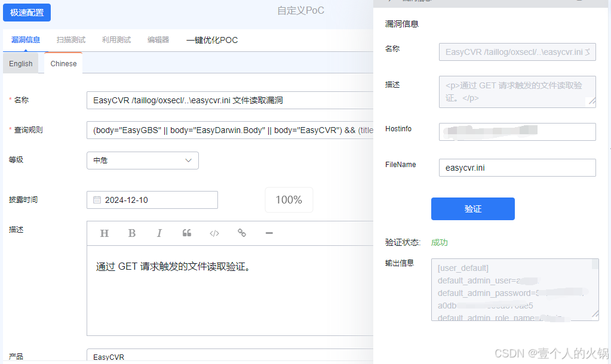Open the 扫描测试 tab

click(x=71, y=40)
